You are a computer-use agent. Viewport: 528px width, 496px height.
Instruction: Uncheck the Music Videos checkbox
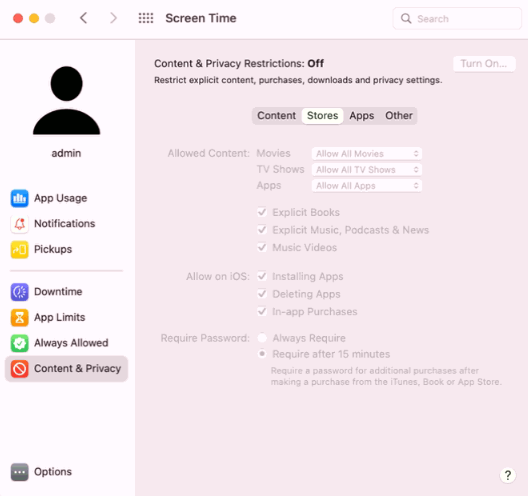click(262, 247)
